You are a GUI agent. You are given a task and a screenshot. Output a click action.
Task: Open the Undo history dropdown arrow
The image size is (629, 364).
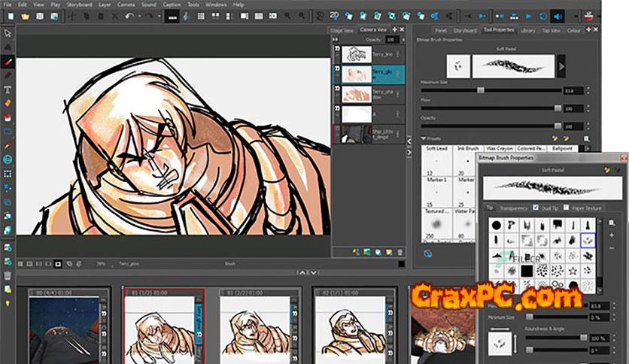click(141, 15)
